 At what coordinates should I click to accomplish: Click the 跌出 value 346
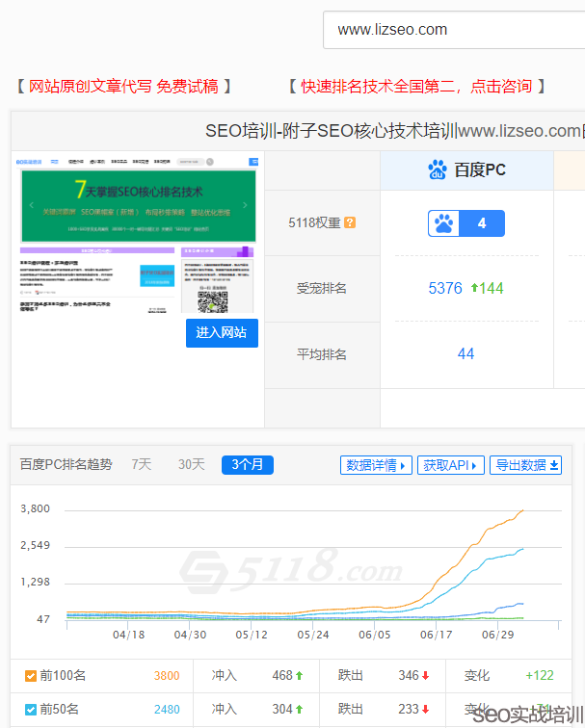coord(409,676)
